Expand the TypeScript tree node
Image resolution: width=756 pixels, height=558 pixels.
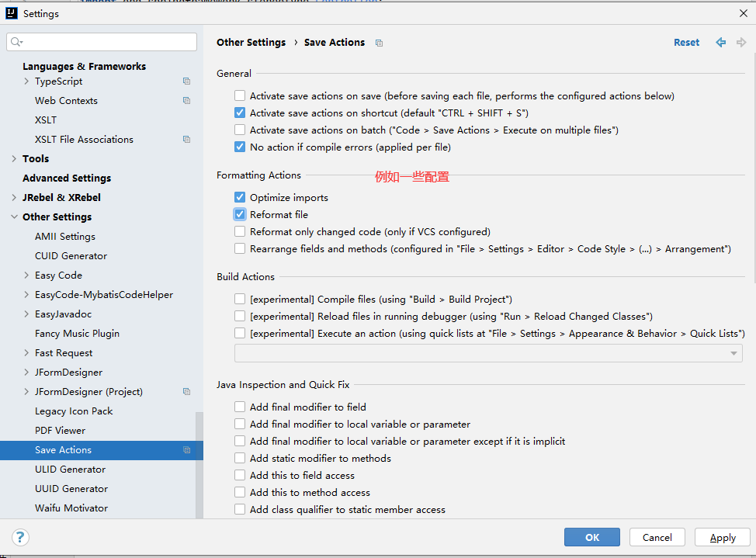coord(26,81)
